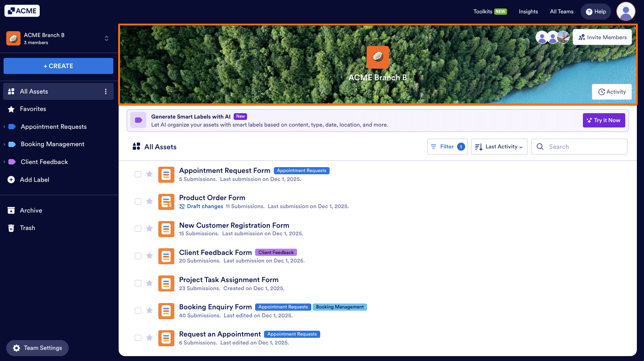Check the Appointment Request Form checkbox

coord(138,174)
